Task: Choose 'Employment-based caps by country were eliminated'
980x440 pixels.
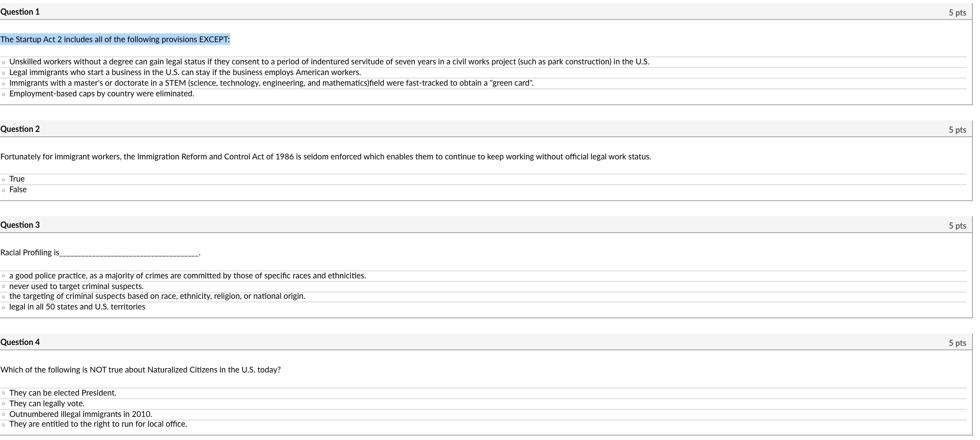Action: tap(4, 94)
